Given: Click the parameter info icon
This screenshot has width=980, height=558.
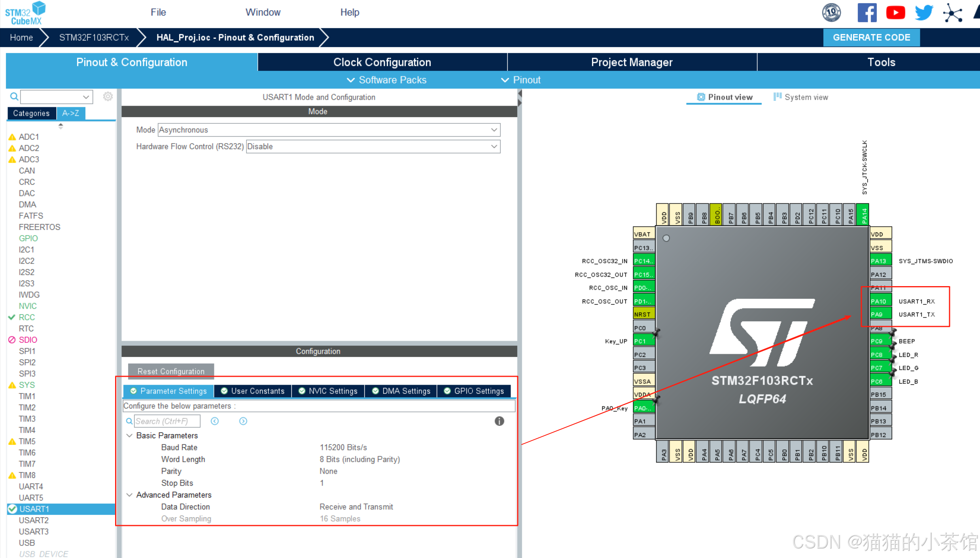Looking at the screenshot, I should [x=499, y=421].
